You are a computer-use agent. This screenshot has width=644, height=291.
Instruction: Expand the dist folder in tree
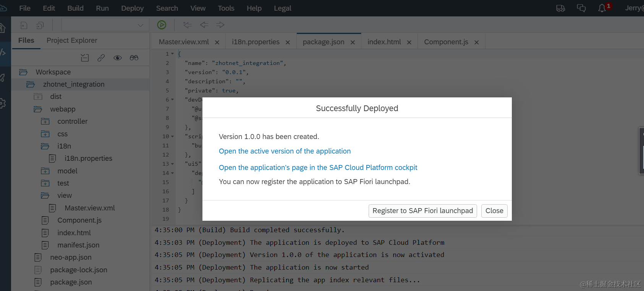pyautogui.click(x=38, y=97)
